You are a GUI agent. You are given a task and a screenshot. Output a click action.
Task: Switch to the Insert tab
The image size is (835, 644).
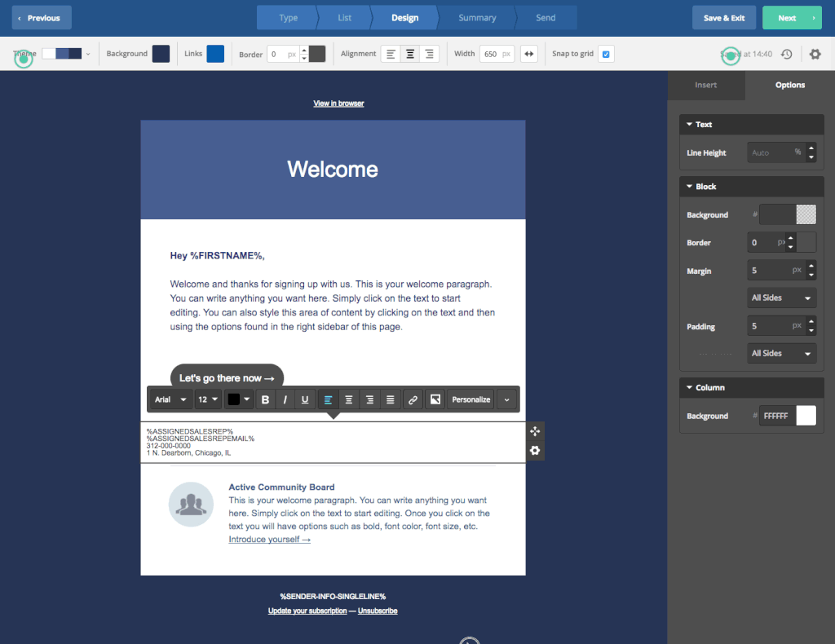pyautogui.click(x=706, y=85)
